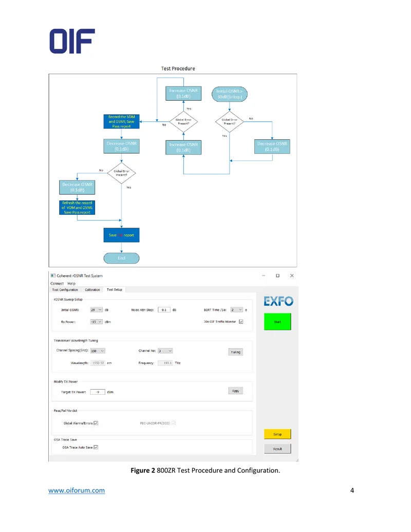Switch to the Calibration tab
The height and width of the screenshot is (532, 411).
[x=92, y=290]
